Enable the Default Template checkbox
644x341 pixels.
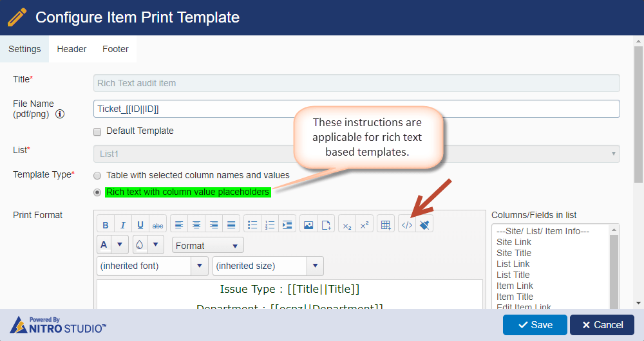(97, 131)
